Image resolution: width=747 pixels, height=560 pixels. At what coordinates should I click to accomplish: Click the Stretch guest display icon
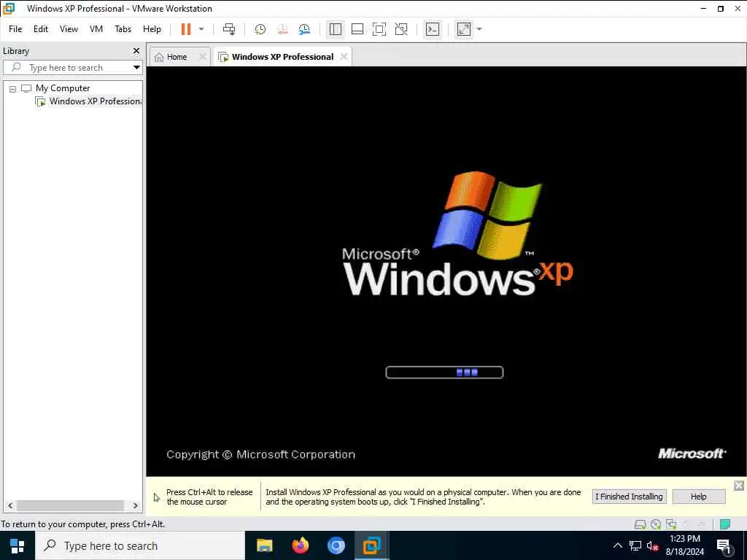coord(463,29)
